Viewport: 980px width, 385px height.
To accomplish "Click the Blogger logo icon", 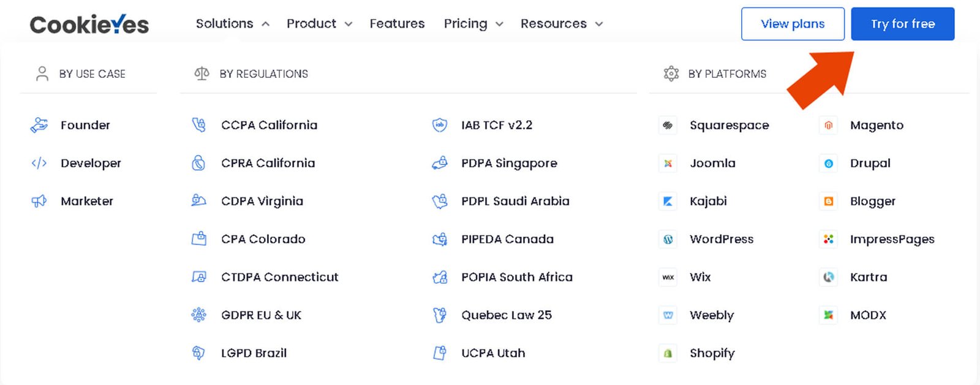I will 828,201.
